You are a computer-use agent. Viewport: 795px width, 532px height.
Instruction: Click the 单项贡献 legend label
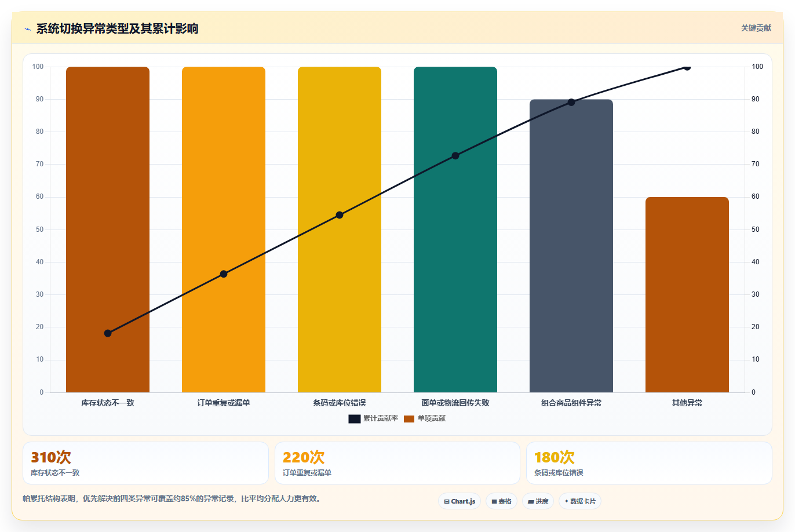tap(432, 418)
